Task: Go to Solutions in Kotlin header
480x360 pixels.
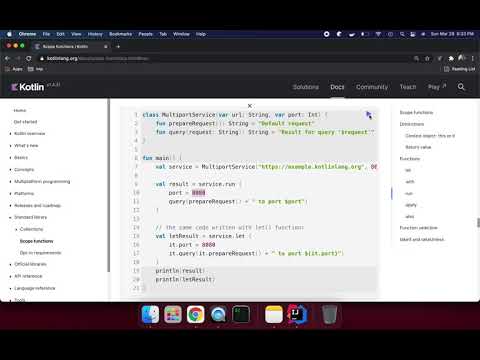Action: pos(306,87)
